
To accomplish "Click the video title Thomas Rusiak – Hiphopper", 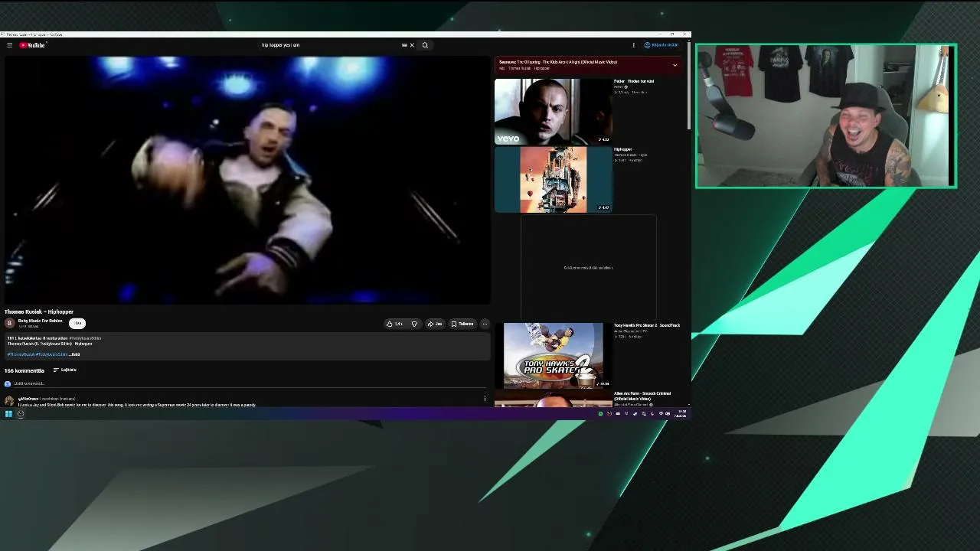I will pos(39,311).
